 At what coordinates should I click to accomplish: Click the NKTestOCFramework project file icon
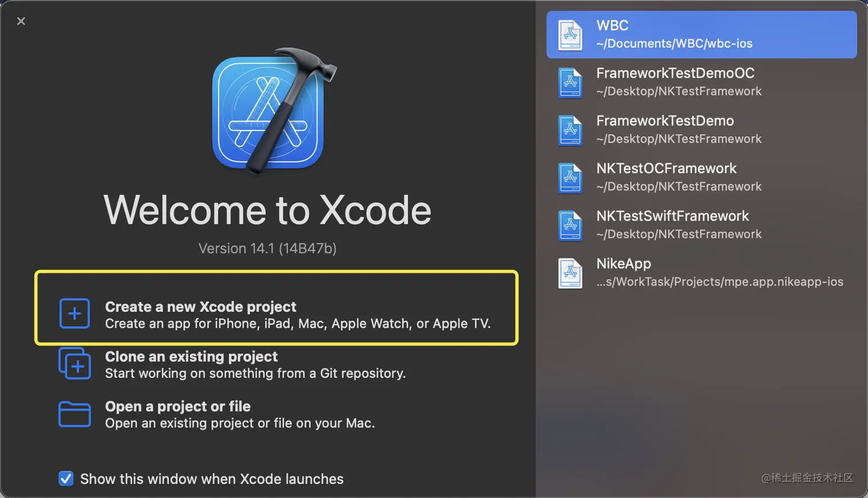(571, 177)
